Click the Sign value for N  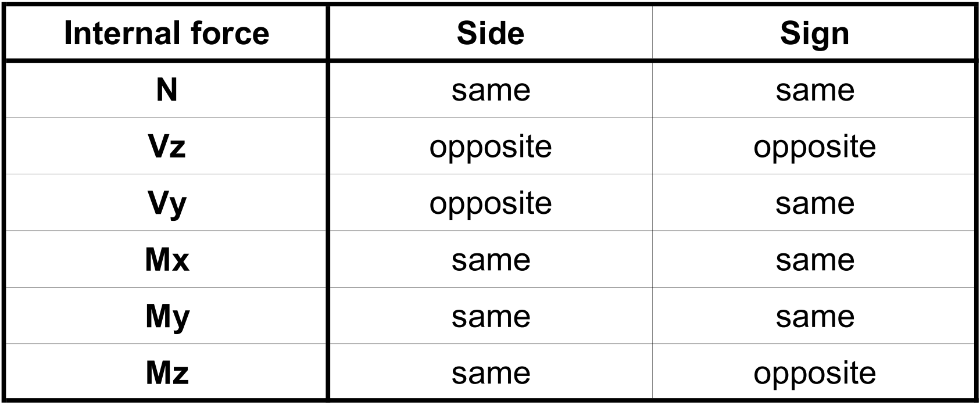(x=814, y=90)
